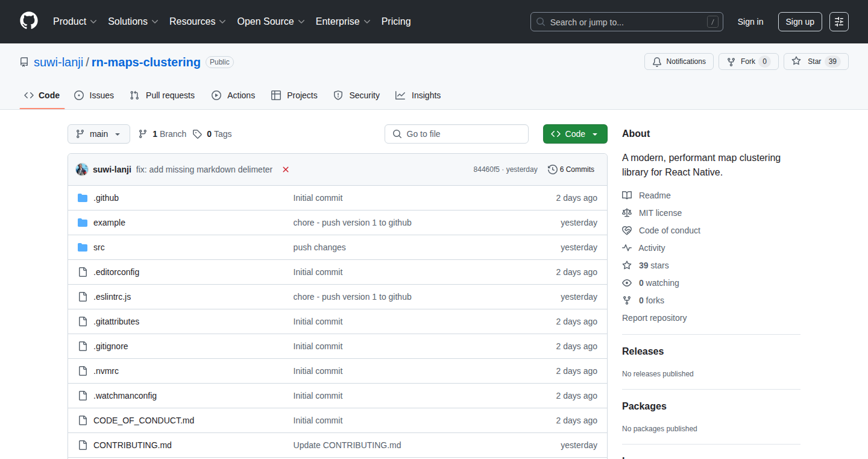
Task: Click the branch icon beside 1 Branch
Action: (x=143, y=134)
